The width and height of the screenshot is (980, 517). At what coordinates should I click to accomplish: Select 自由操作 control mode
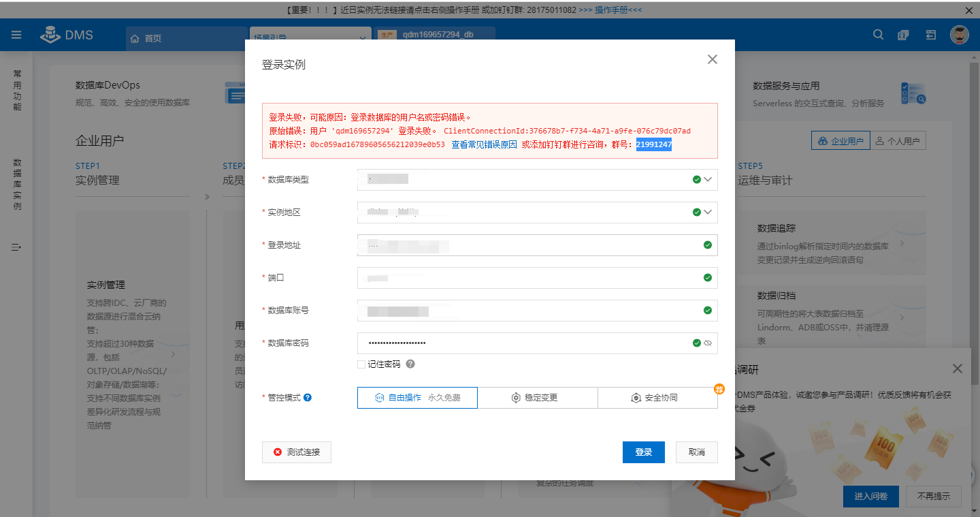pyautogui.click(x=417, y=398)
